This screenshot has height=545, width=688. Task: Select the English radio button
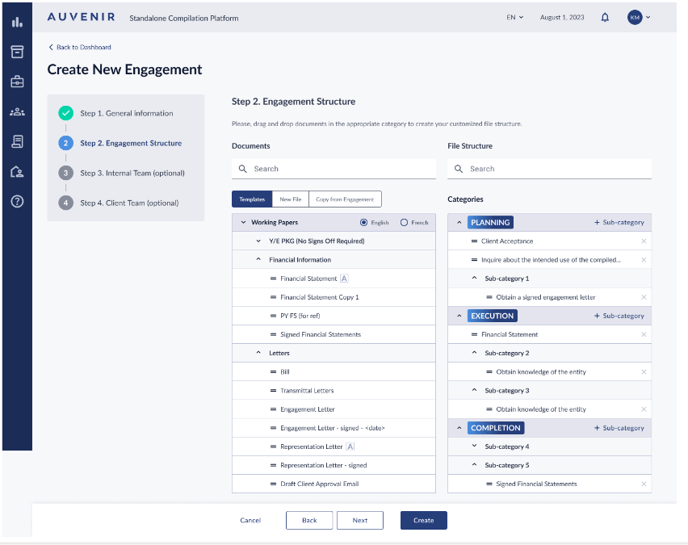(x=364, y=222)
